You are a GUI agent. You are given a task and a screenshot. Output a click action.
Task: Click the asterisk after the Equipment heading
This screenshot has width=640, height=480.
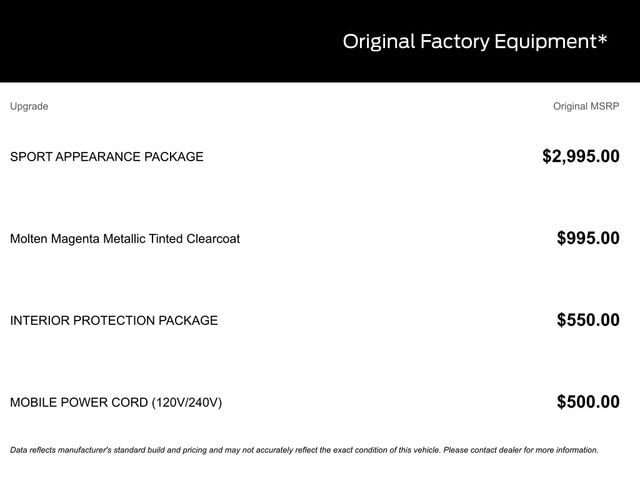pos(601,40)
